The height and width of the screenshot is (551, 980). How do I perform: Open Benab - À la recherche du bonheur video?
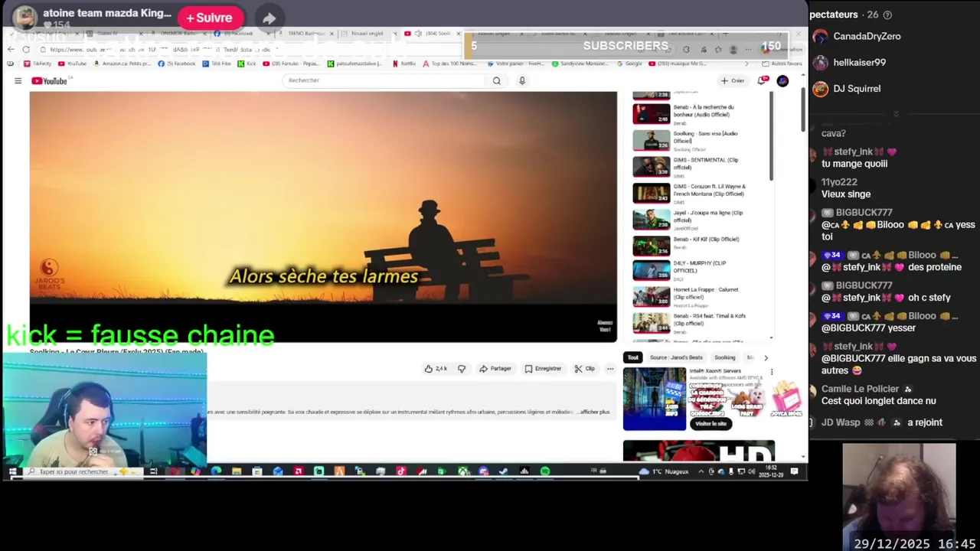[689, 113]
